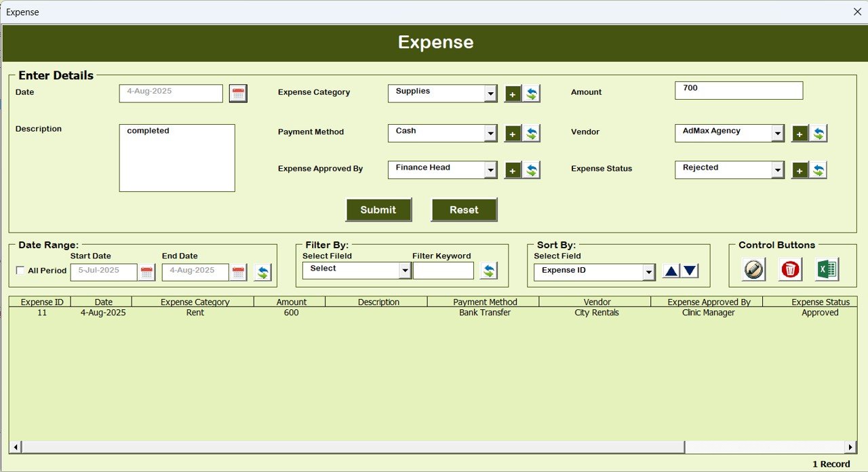Click the delete record trash icon
Viewport: 868px width, 472px height.
click(790, 269)
